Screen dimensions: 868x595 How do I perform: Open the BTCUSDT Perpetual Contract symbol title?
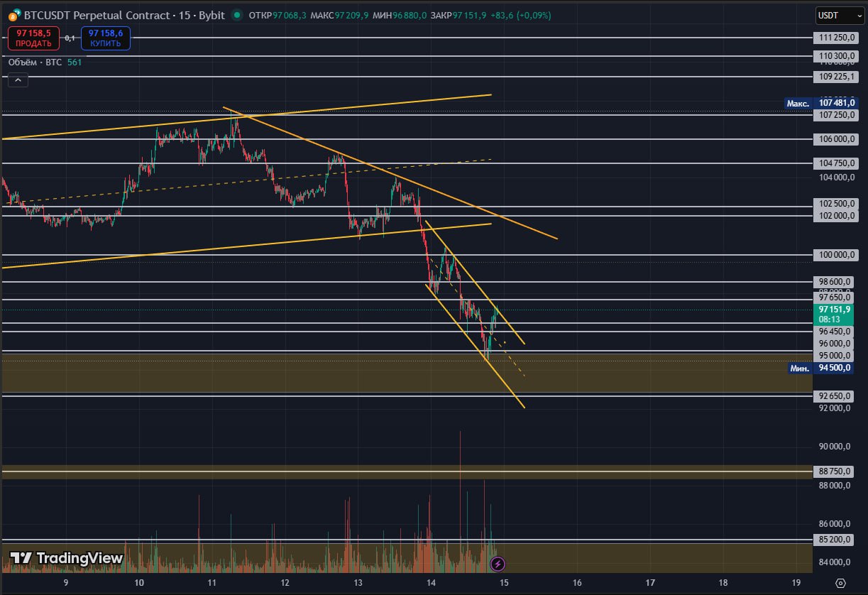(124, 15)
